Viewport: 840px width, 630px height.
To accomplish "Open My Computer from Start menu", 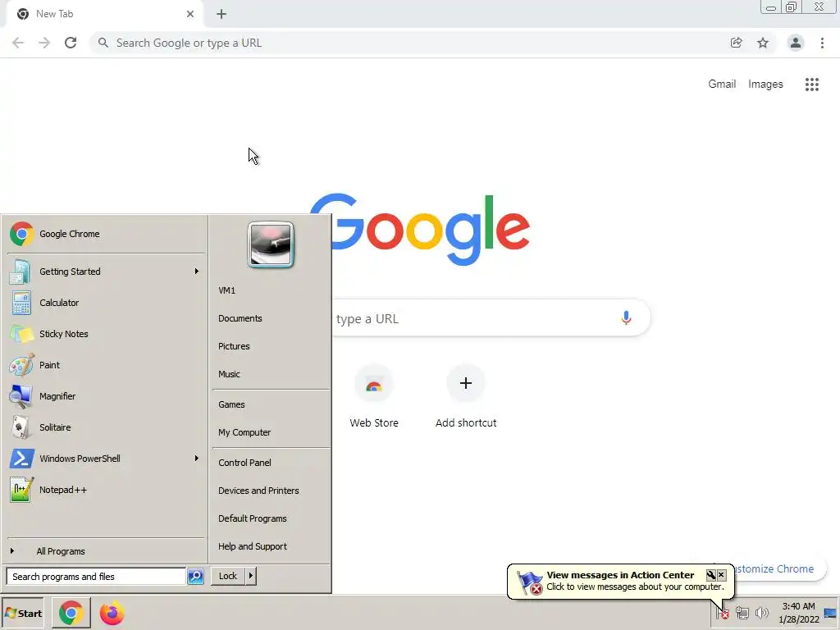I will (270, 432).
